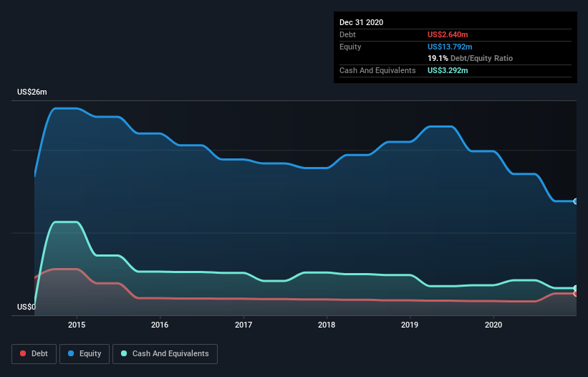Click the US$3.292m cash value
588x377 pixels.
point(448,70)
